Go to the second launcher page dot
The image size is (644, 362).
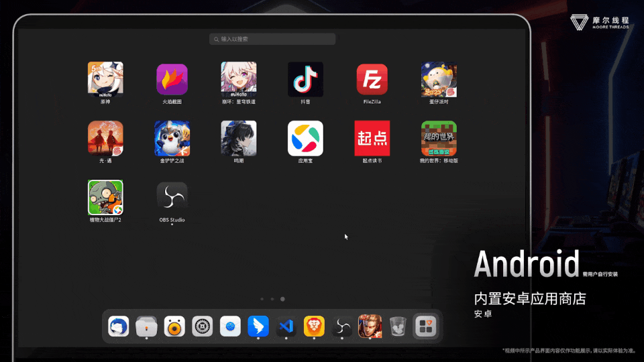[x=272, y=299]
